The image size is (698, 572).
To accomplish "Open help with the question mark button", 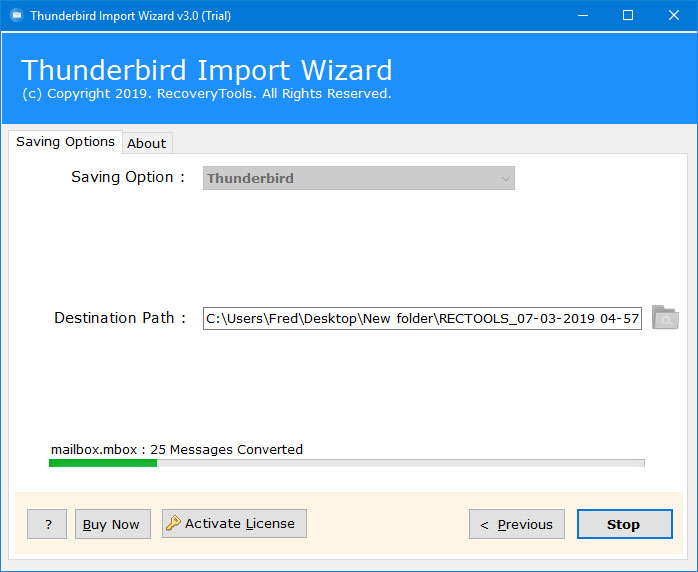I will coord(47,524).
